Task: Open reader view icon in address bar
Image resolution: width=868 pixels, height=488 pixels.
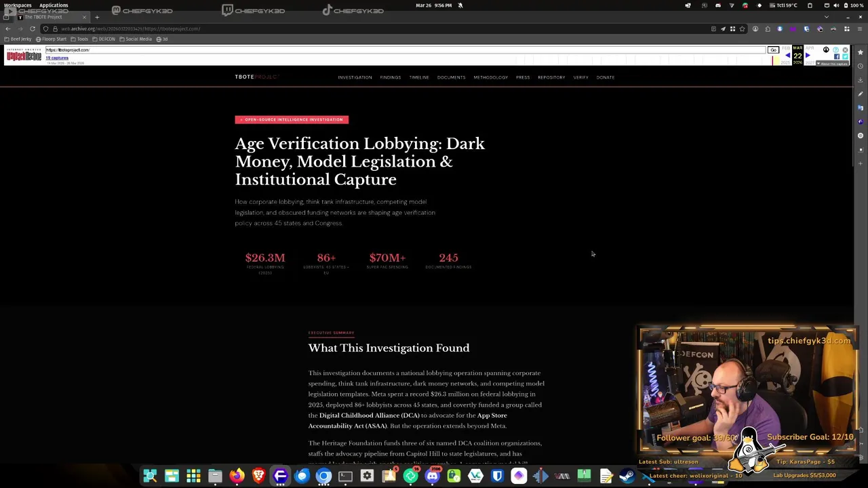Action: pyautogui.click(x=713, y=28)
